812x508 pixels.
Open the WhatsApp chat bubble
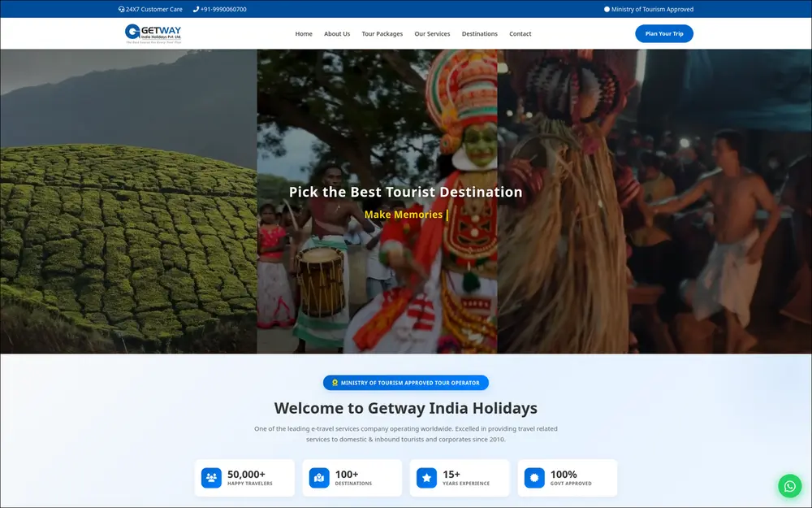pos(790,486)
